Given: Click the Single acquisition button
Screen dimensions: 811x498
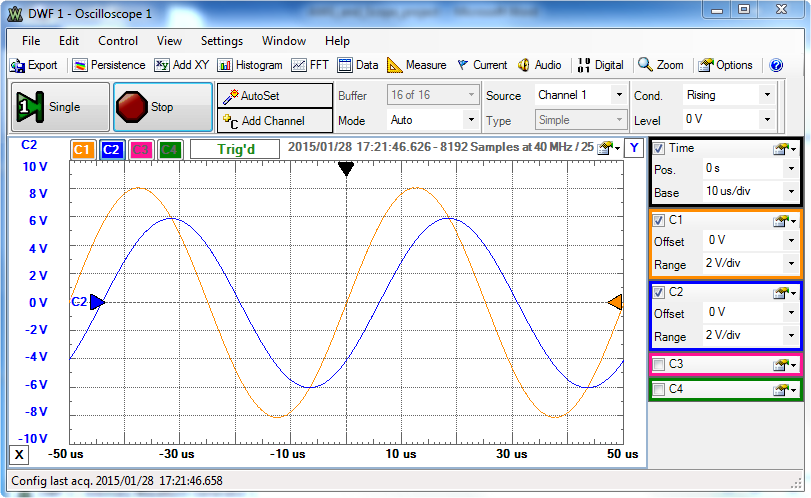Looking at the screenshot, I should tap(60, 107).
